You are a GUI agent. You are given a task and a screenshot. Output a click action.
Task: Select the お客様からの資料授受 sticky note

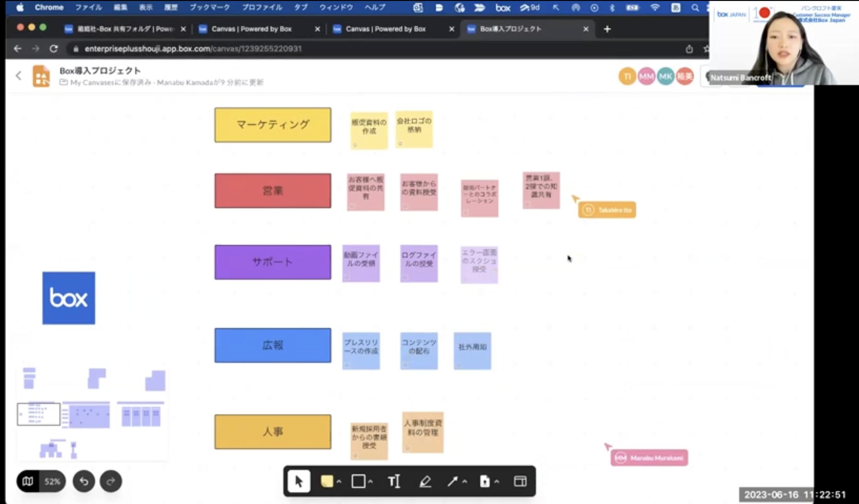[419, 192]
